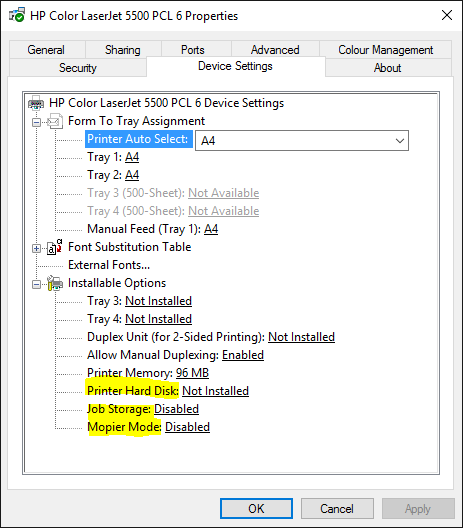Collapse the Form To Tray Assignment node
The width and height of the screenshot is (463, 528).
(36, 122)
